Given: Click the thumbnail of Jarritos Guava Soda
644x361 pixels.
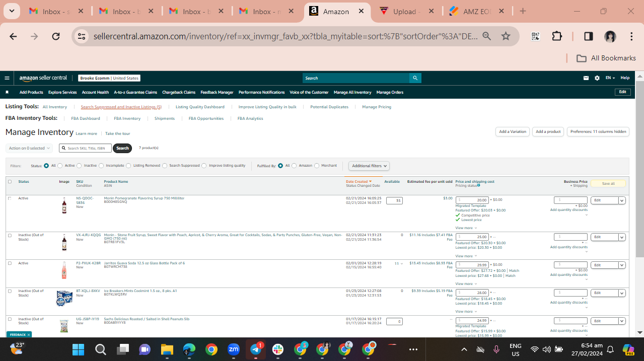Looking at the screenshot, I should click(x=64, y=270).
